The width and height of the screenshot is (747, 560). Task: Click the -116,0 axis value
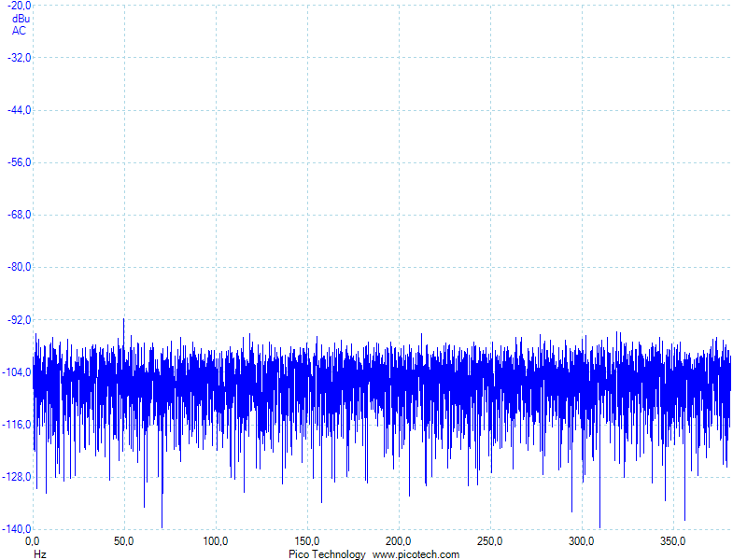click(17, 425)
